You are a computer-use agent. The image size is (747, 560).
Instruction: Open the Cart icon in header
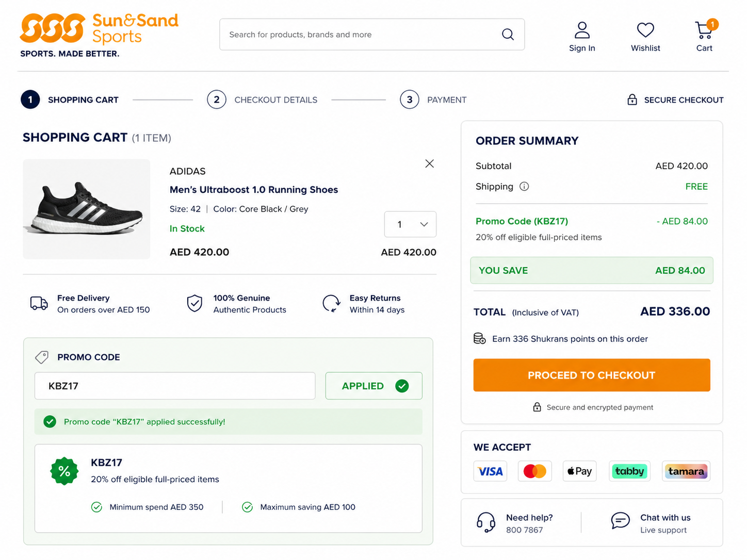pyautogui.click(x=704, y=30)
